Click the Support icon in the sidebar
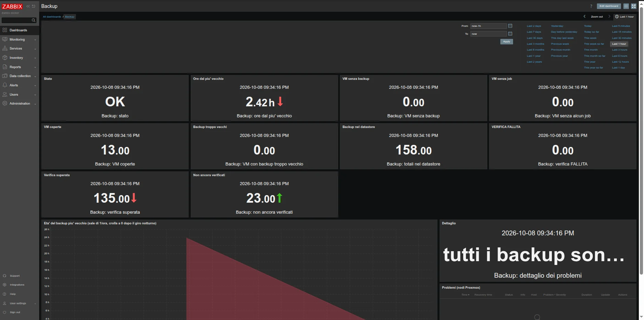 point(4,276)
